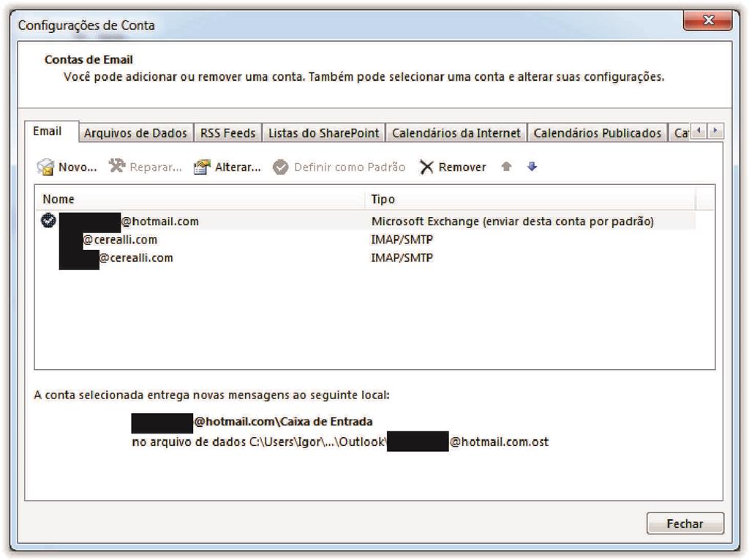Screen dimensions: 749x560
Task: Click the Novo... button label
Action: point(78,167)
